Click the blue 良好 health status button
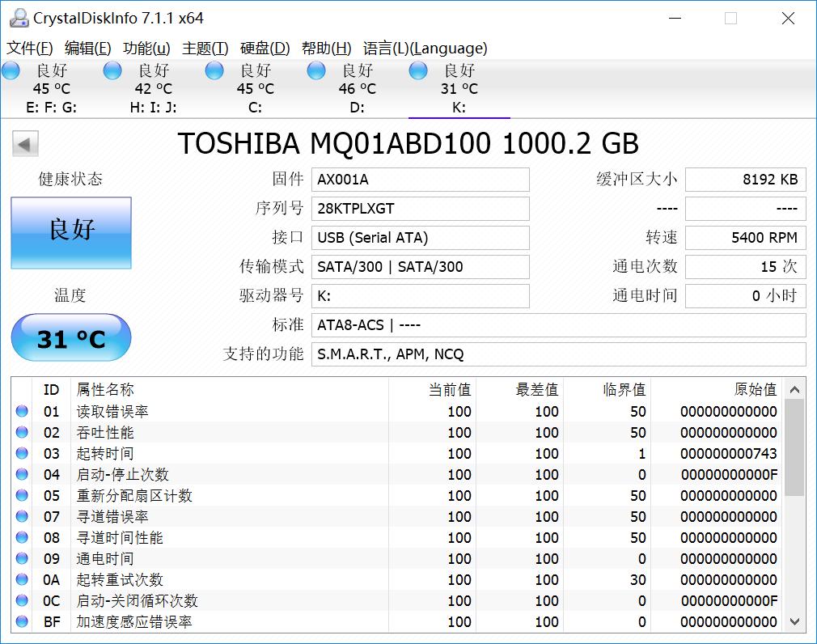The image size is (817, 644). [x=71, y=232]
